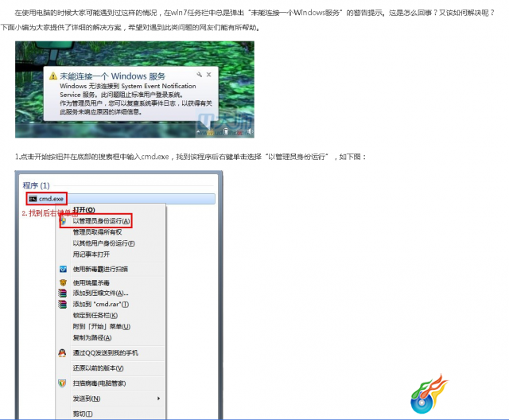Select 管理员取得所有权
This screenshot has width=509, height=420.
click(x=97, y=232)
